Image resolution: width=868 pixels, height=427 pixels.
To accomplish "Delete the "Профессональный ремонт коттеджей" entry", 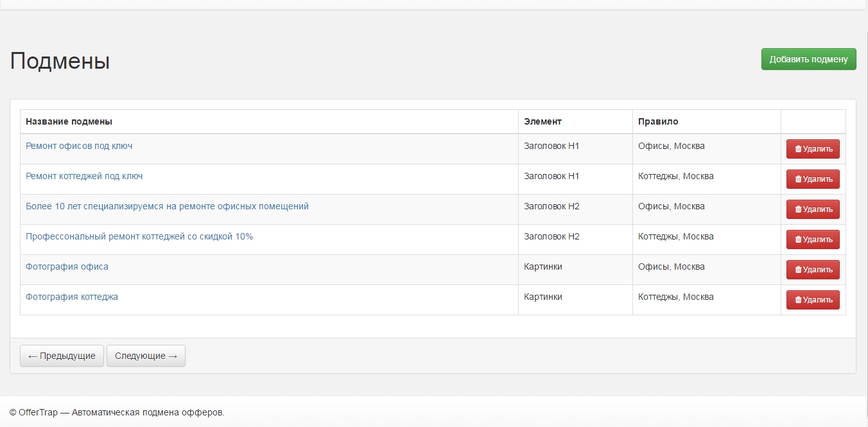I will click(813, 240).
